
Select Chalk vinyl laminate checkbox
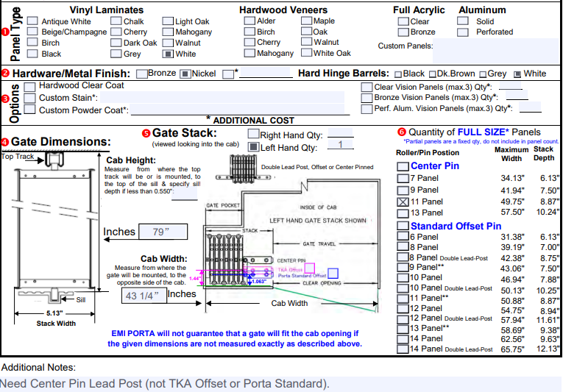tap(116, 21)
